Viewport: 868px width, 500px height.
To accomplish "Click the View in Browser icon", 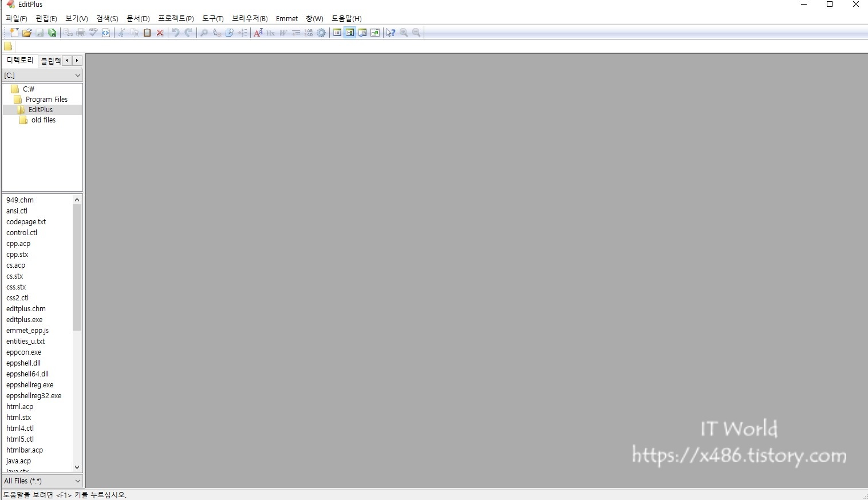I will coord(106,33).
